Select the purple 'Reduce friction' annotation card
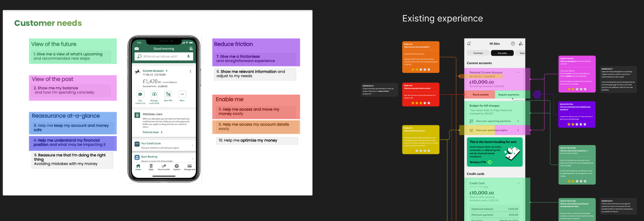The width and height of the screenshot is (644, 221). 577,115
